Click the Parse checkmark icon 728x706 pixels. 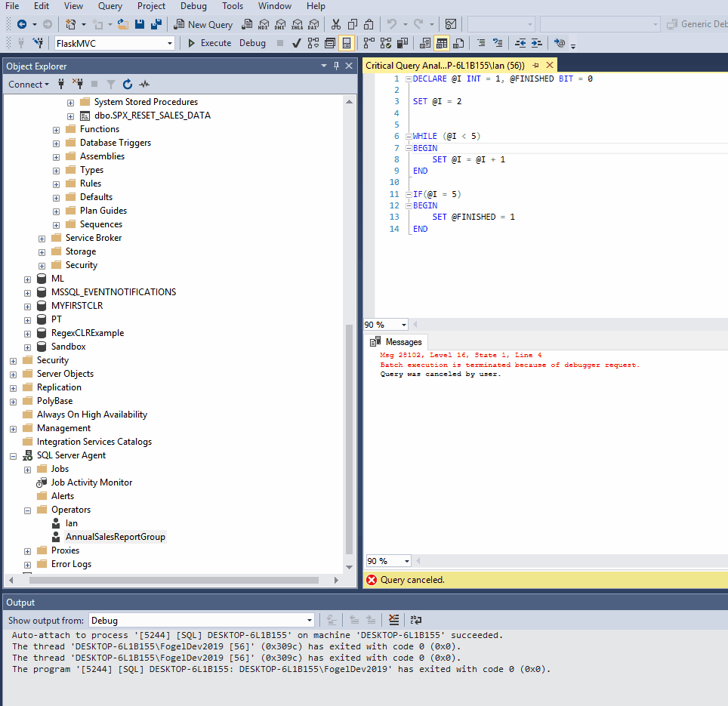tap(296, 43)
